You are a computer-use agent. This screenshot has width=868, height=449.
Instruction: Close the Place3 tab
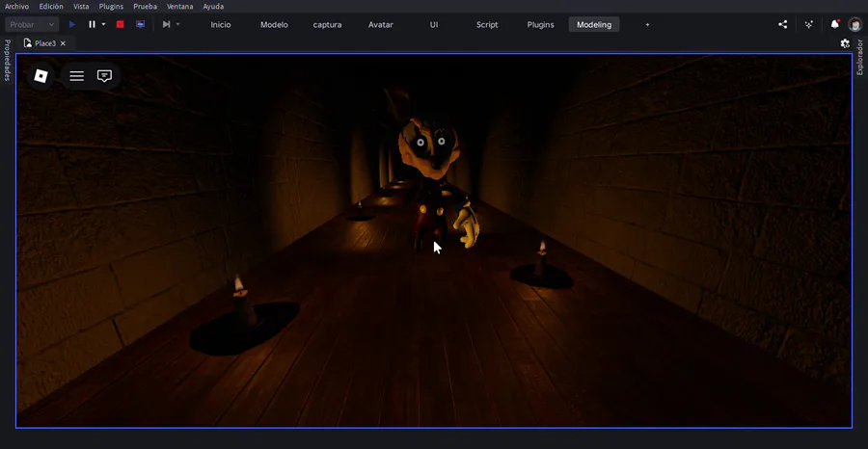pyautogui.click(x=63, y=43)
